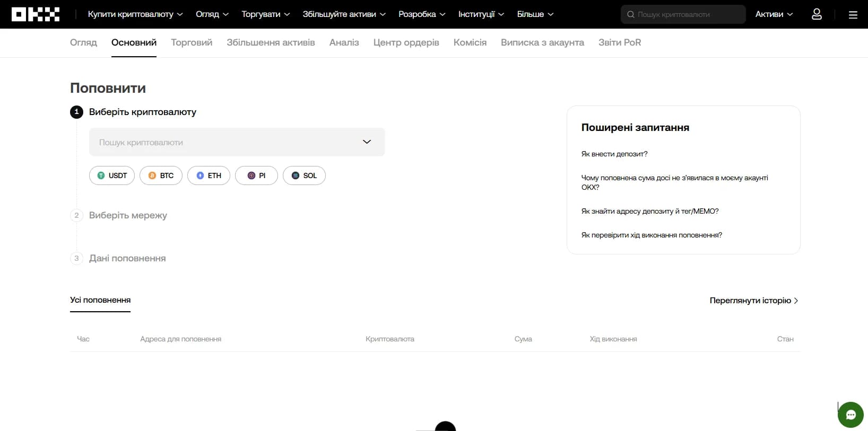The image size is (868, 431).
Task: Open FAQ about deposit not appearing in account
Action: pyautogui.click(x=675, y=182)
